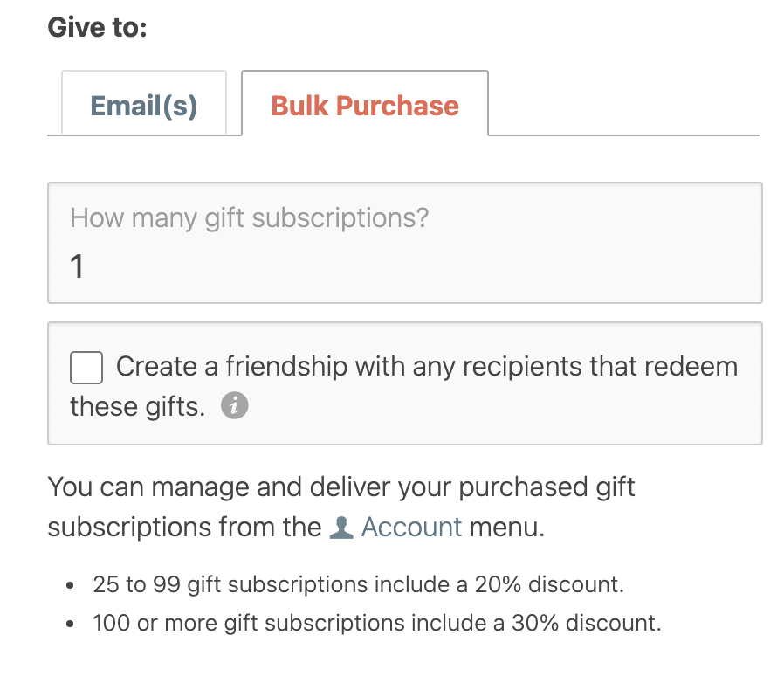
Task: Click the "Create a friendship" label text
Action: click(x=426, y=367)
